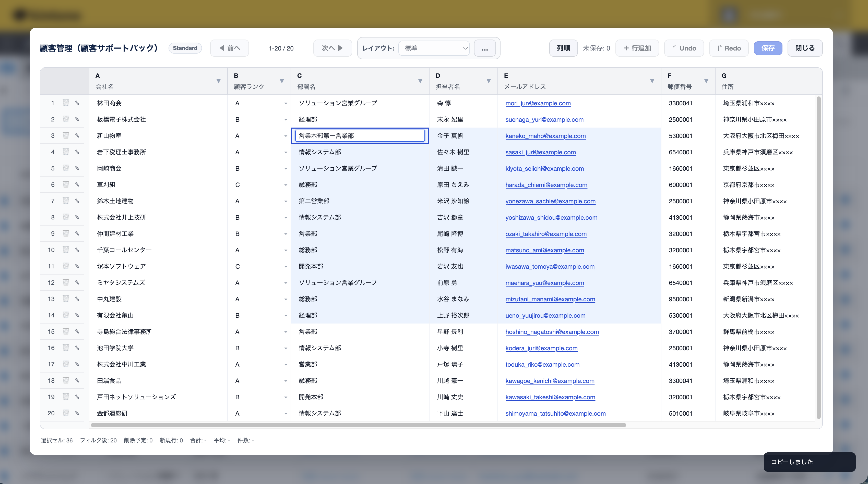Open harada_chiemi@example.com email link
868x484 pixels.
point(546,185)
